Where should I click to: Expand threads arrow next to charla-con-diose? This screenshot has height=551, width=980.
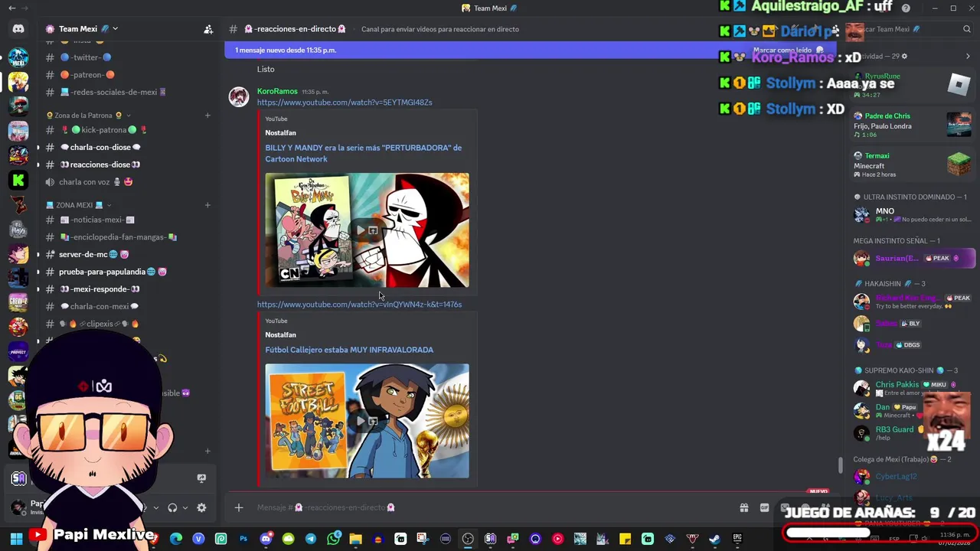tap(38, 147)
